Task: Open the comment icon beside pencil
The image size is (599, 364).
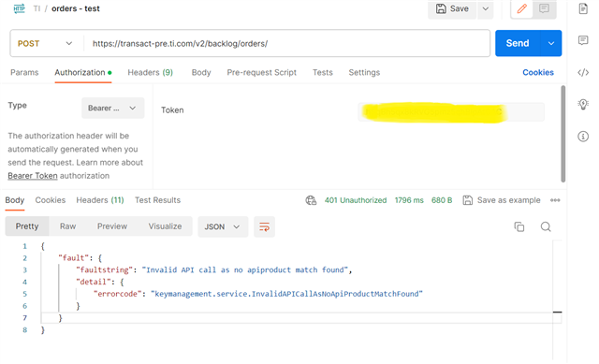Action: 544,8
